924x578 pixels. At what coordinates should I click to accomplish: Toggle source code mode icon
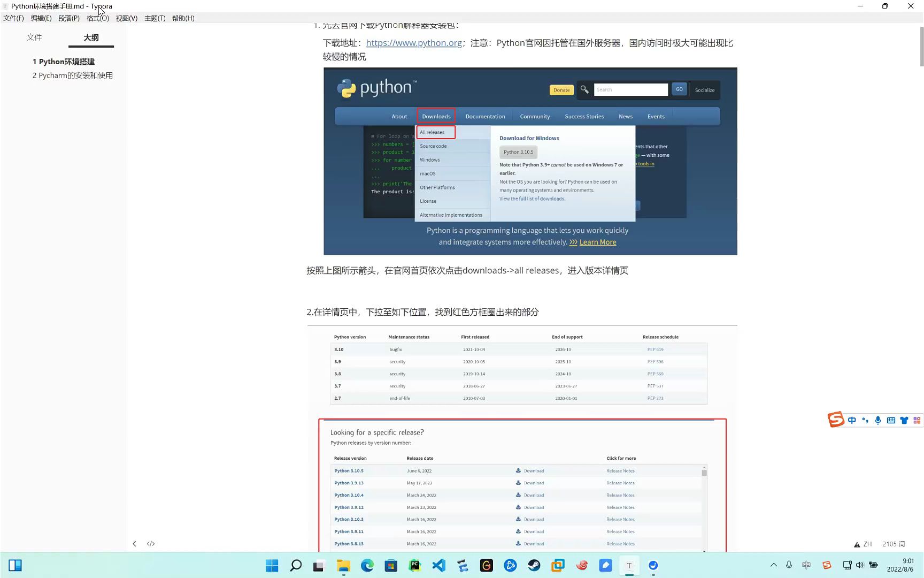(151, 544)
